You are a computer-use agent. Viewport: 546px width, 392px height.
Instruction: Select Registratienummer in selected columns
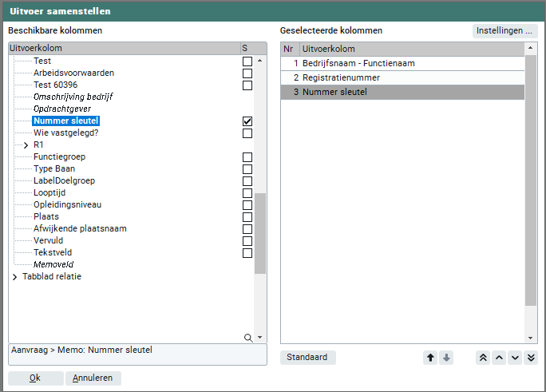pos(335,78)
